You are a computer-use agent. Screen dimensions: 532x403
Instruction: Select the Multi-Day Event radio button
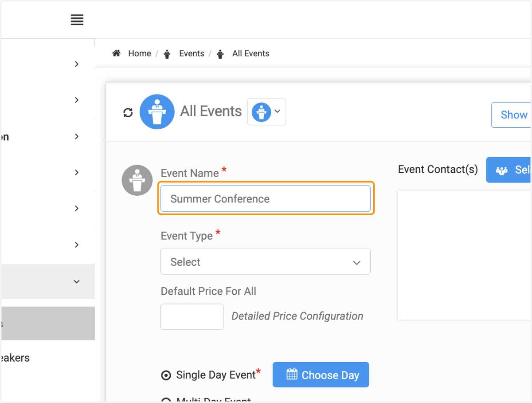click(x=166, y=401)
